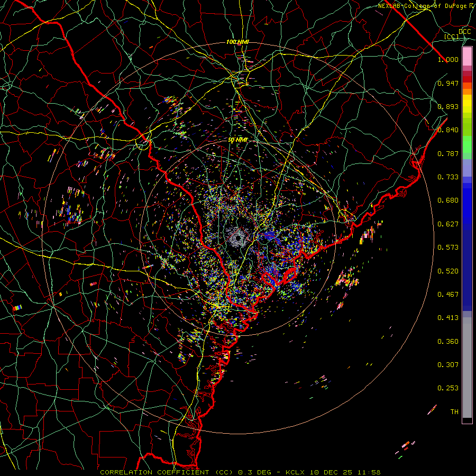Viewport: 476px width, 476px height.
Task: Click the KCLX radar site center
Action: [238, 238]
